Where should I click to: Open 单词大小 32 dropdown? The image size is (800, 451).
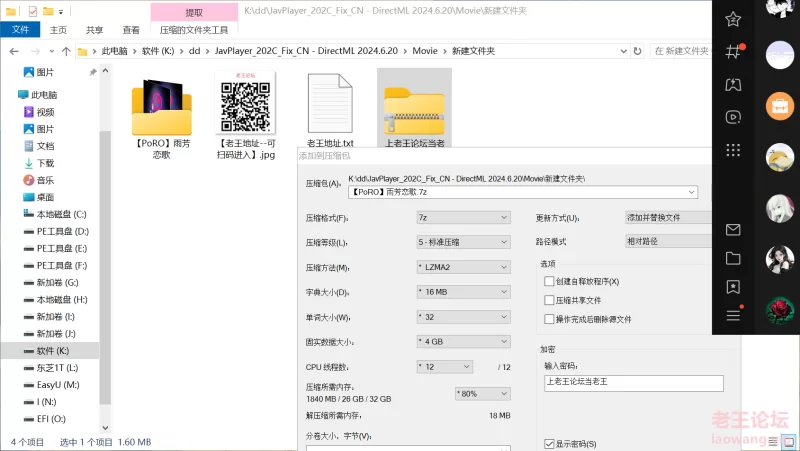(463, 317)
